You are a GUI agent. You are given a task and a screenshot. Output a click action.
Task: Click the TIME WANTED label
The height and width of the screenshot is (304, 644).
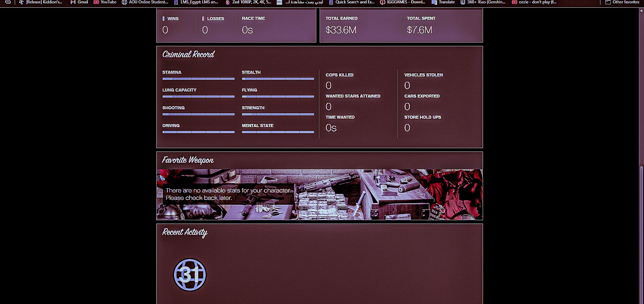pyautogui.click(x=340, y=117)
